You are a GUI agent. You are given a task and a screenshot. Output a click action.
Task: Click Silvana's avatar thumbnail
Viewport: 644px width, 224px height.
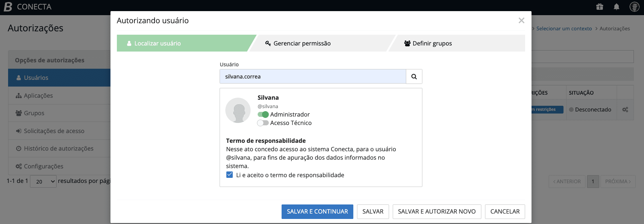(238, 110)
